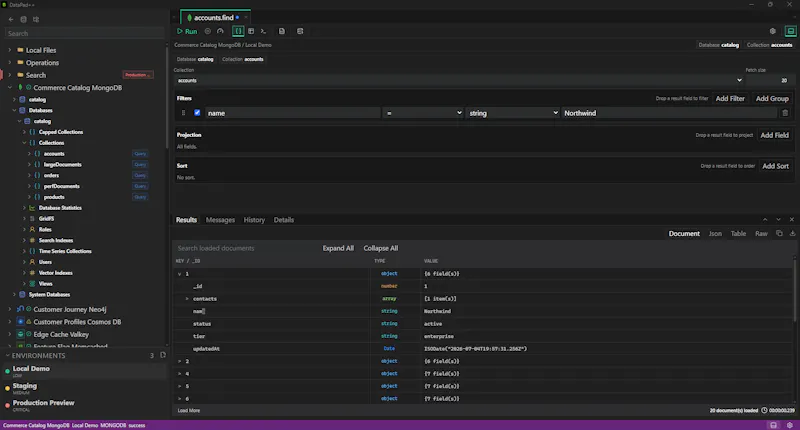Screen dimensions: 800x430
Task: Click the sidebar tree structure icon
Action: [x=36, y=19]
